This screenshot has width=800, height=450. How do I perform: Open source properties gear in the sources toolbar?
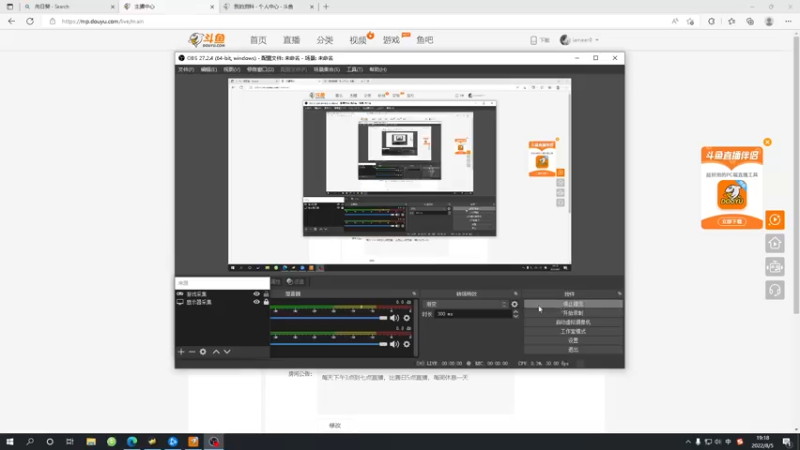pos(203,352)
